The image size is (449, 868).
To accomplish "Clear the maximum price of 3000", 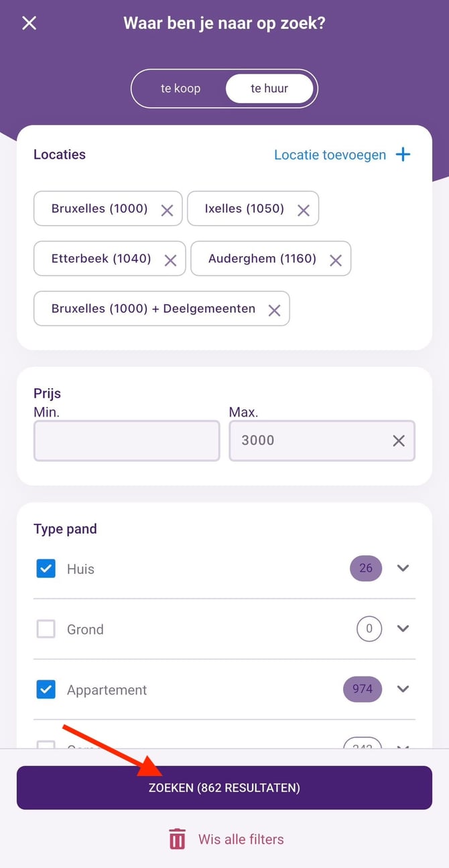I will point(398,441).
